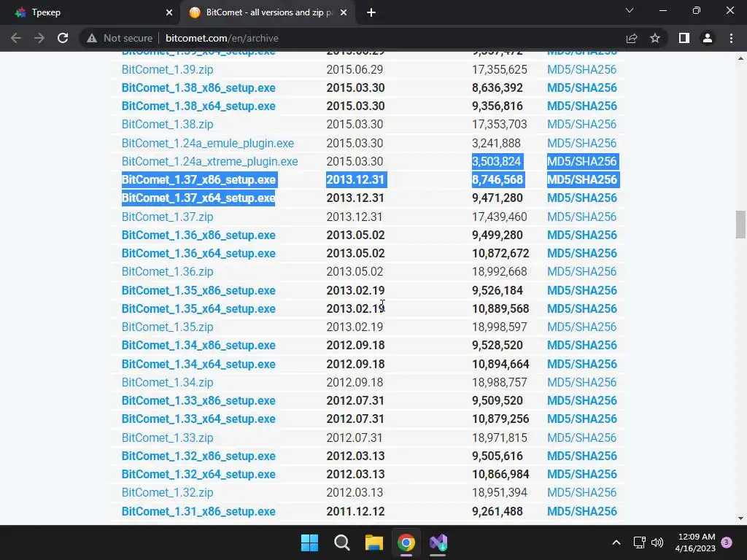The height and width of the screenshot is (560, 747).
Task: Open MD5/SHA256 for BitComet_1.32.zip
Action: (581, 492)
